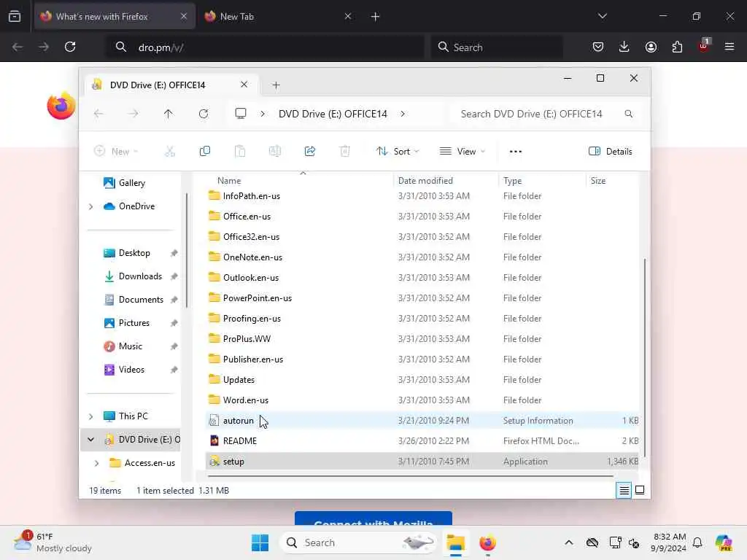The width and height of the screenshot is (747, 560).
Task: Expand Access.en-us folder in navigation tree
Action: click(97, 463)
